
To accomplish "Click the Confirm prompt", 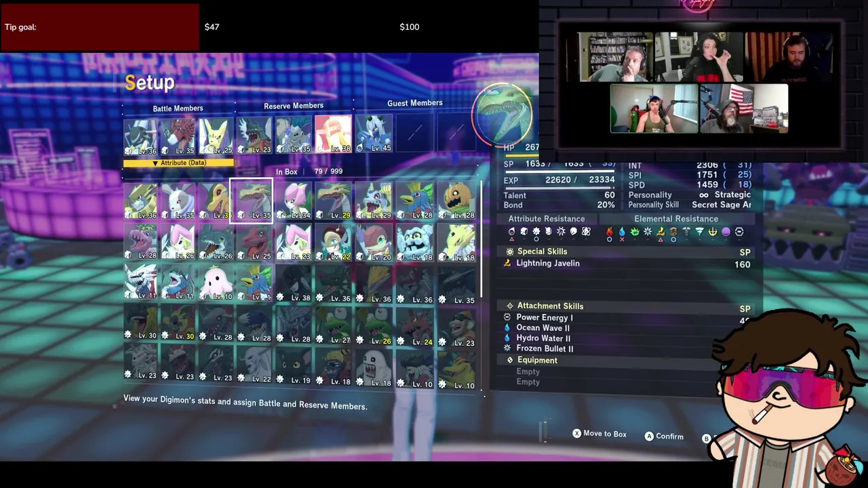I will click(x=665, y=436).
